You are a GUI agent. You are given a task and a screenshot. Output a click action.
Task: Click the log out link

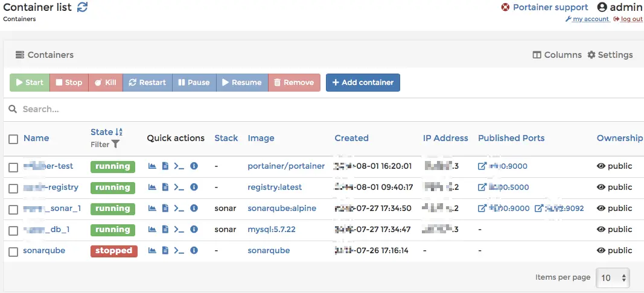(628, 19)
